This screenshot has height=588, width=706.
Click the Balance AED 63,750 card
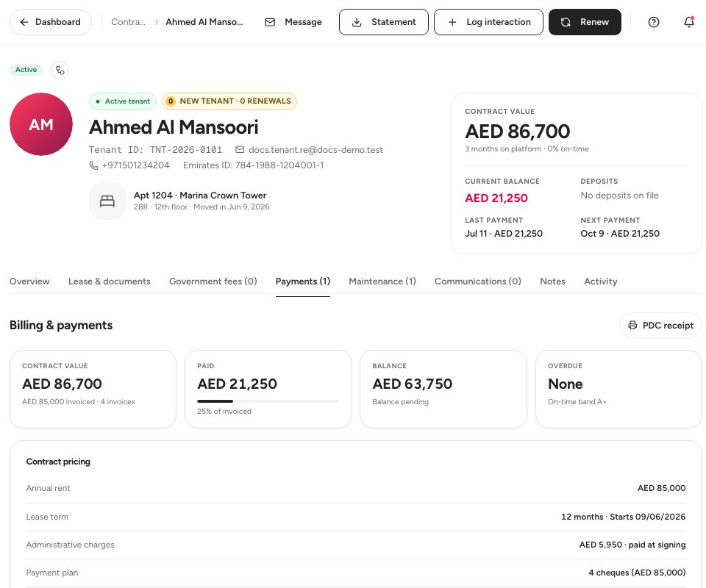click(443, 389)
